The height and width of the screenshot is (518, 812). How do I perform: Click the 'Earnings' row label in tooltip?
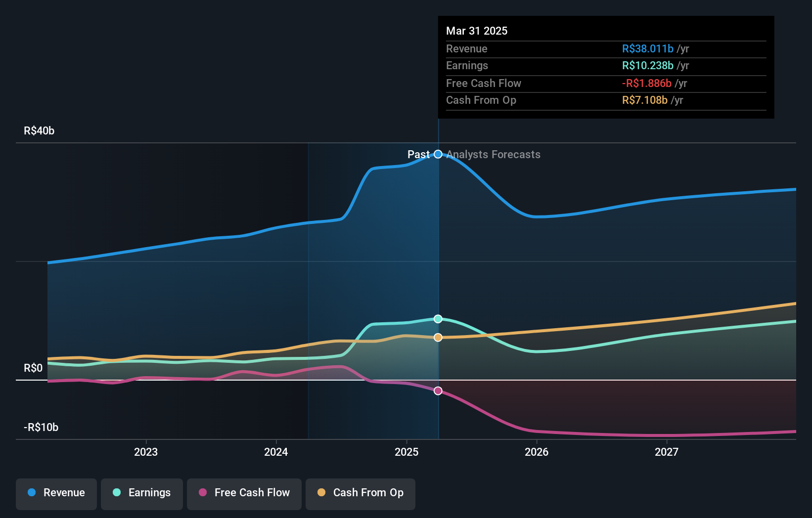467,65
